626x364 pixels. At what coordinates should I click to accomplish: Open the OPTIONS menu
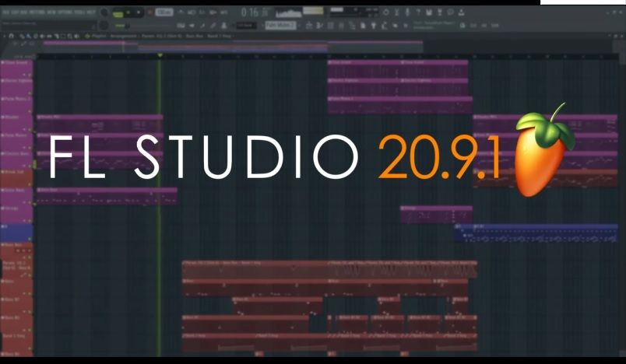click(x=65, y=12)
